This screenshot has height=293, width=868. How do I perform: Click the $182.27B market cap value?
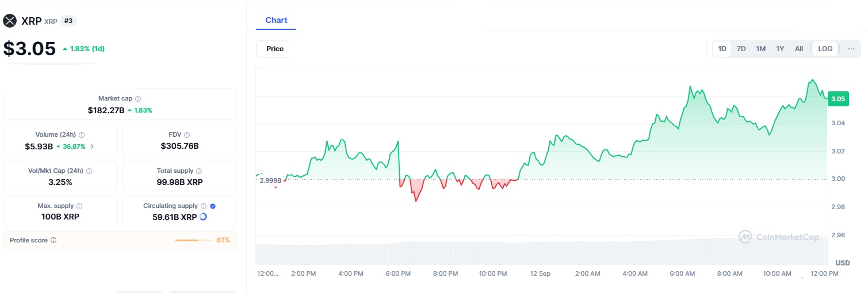coord(106,110)
